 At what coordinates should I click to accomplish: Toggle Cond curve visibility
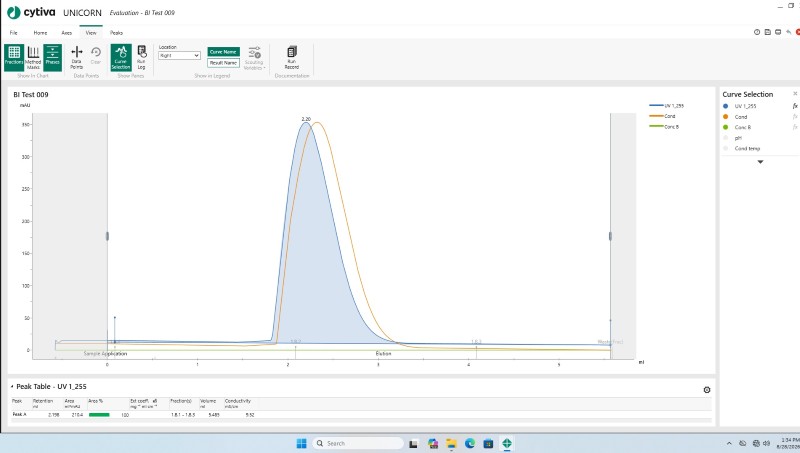726,117
